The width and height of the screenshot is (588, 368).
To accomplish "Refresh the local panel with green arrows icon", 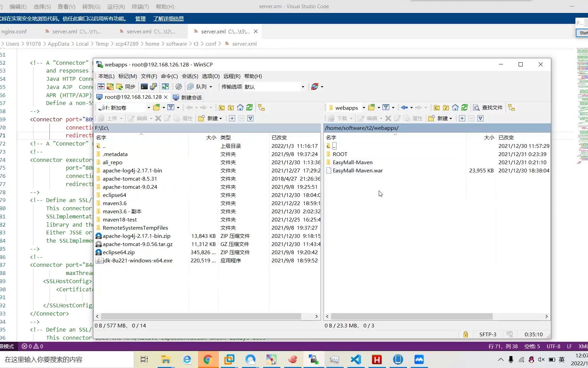I will click(249, 108).
